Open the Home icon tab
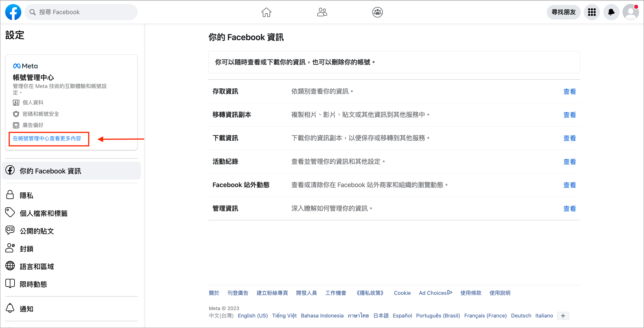 pyautogui.click(x=266, y=12)
